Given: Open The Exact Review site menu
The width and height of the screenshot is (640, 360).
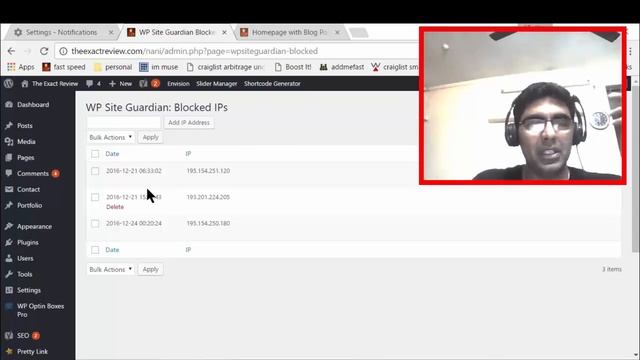Looking at the screenshot, I should click(49, 83).
